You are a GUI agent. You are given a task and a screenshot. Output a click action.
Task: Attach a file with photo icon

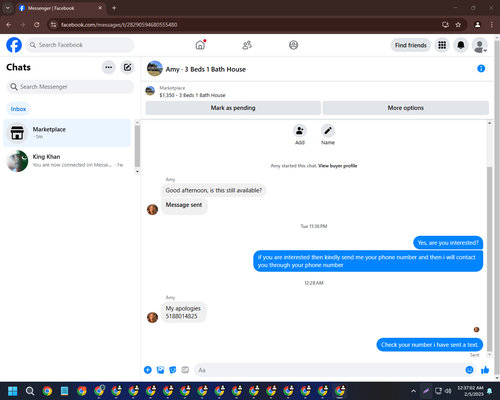point(160,370)
